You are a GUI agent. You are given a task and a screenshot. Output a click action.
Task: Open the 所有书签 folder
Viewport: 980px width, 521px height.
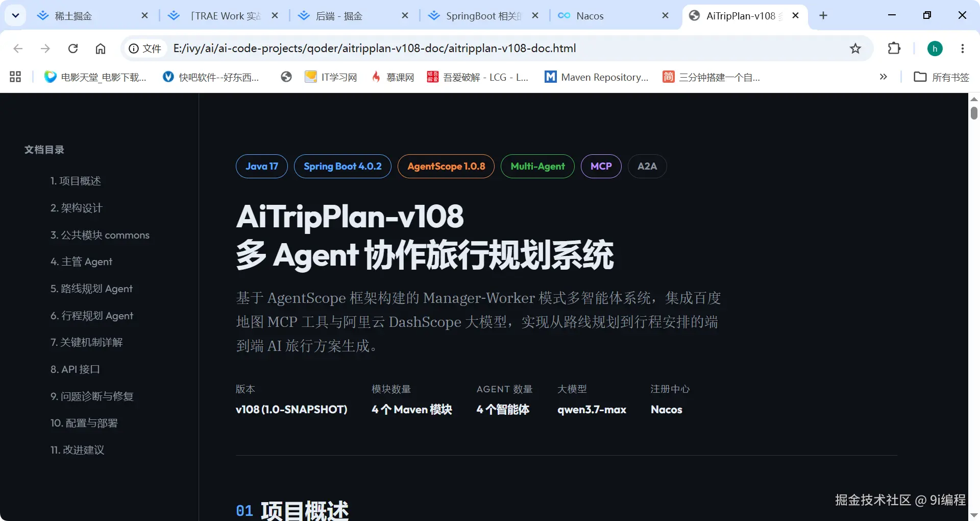tap(941, 77)
